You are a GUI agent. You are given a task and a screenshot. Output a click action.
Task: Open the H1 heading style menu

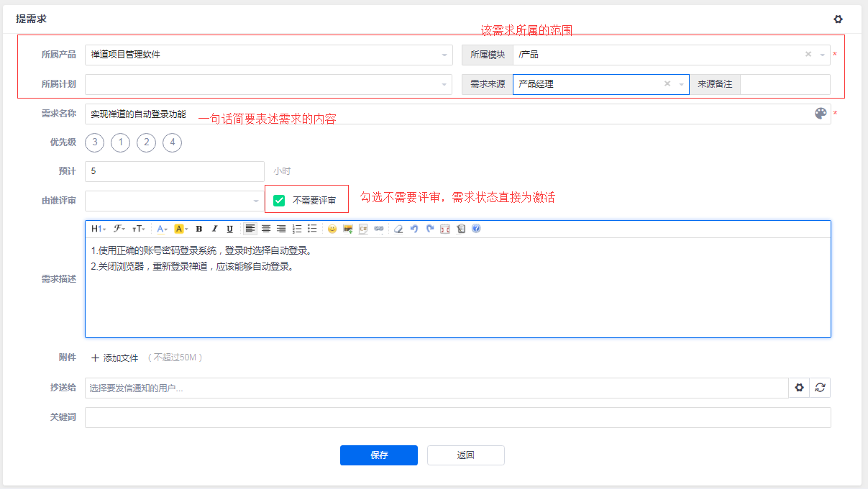tap(99, 229)
